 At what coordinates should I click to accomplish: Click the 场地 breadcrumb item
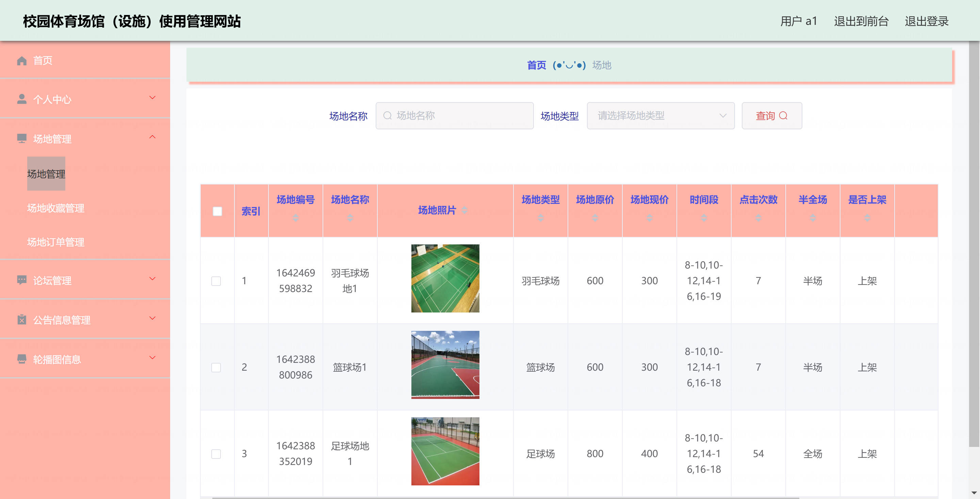[602, 65]
